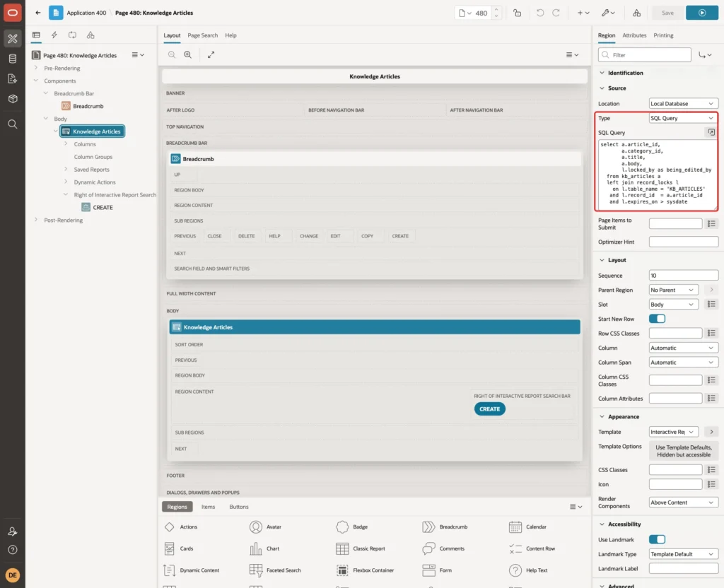
Task: Toggle the Start New Row switch
Action: click(x=657, y=319)
